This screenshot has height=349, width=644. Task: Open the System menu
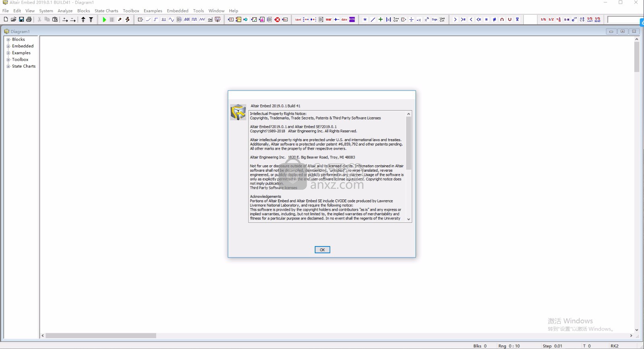pyautogui.click(x=46, y=11)
